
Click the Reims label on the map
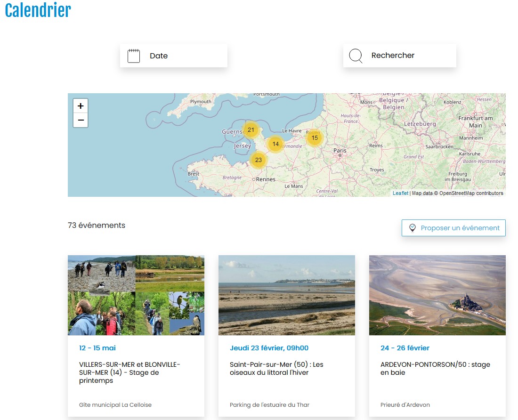pos(376,145)
